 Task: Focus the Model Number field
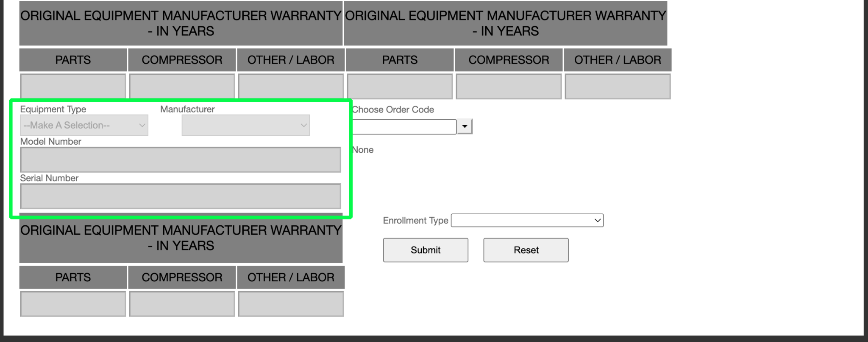181,160
